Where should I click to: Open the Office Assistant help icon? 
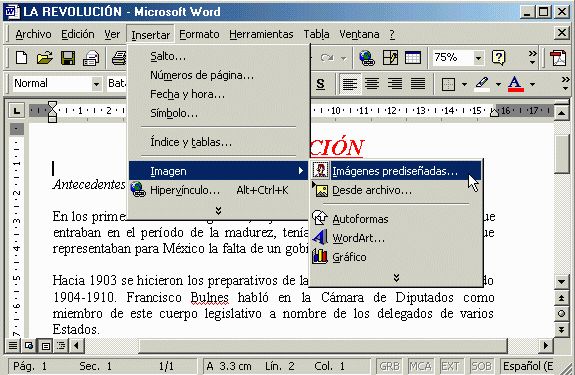point(499,58)
